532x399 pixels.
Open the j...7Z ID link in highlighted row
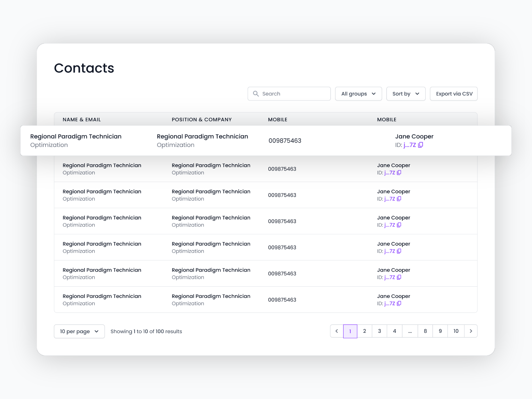click(x=410, y=145)
